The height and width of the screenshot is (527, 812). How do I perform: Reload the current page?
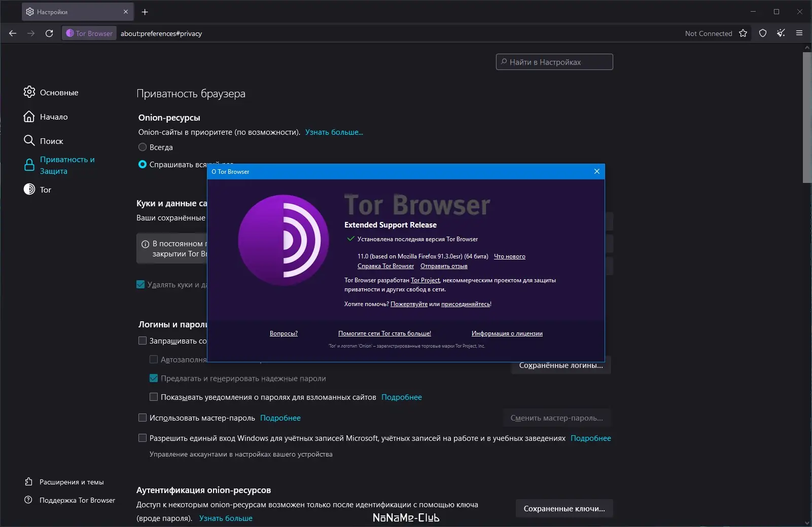pos(49,33)
